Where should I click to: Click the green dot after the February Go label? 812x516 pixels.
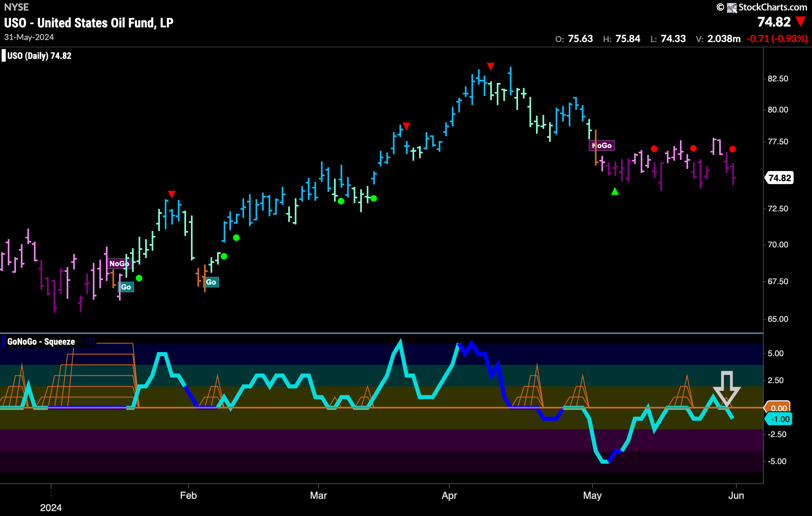(x=224, y=256)
